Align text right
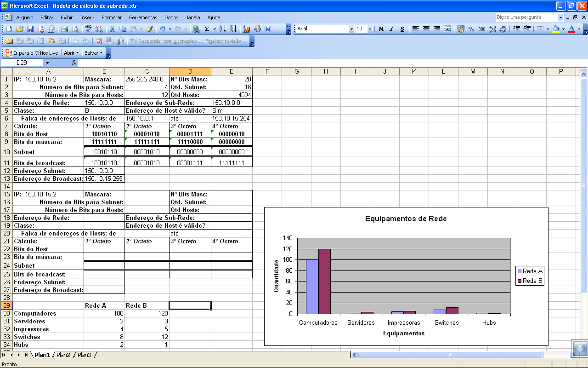Viewport: 588px width, 368px height. point(436,29)
